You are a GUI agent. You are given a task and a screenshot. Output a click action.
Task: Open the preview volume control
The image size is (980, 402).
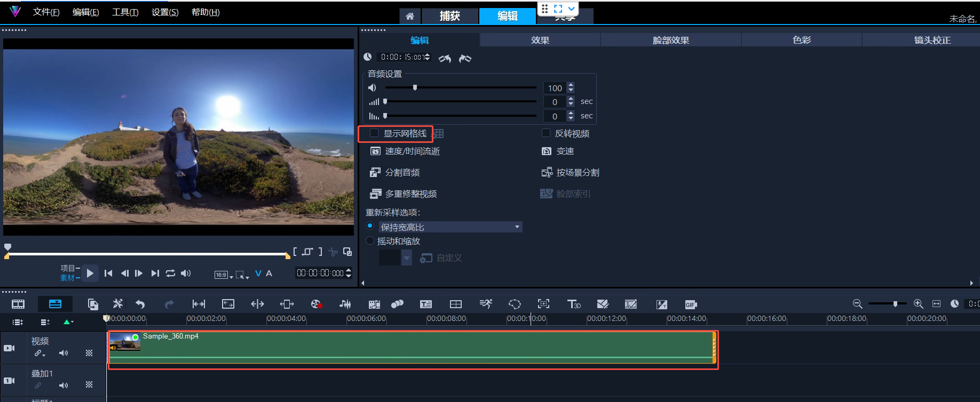click(x=186, y=273)
